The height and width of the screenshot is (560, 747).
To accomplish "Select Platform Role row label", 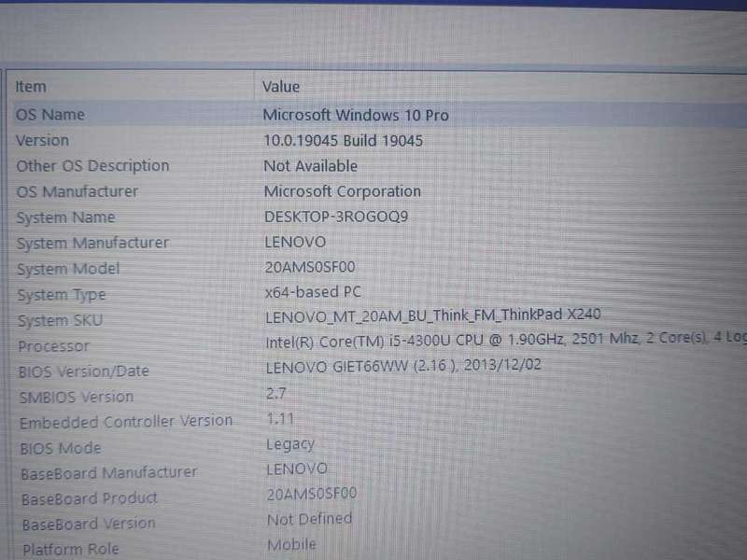I will pos(71,550).
